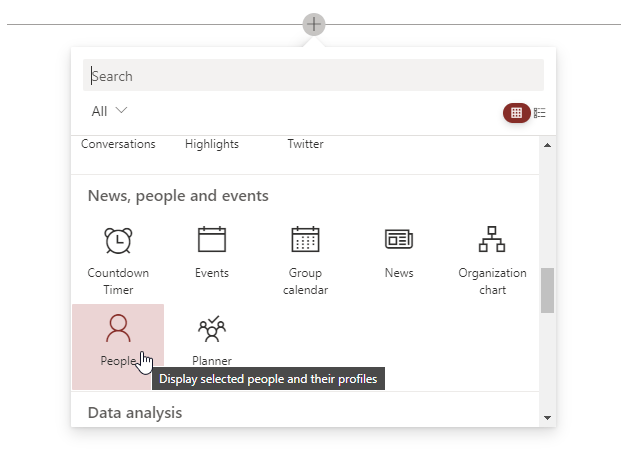Image resolution: width=625 pixels, height=459 pixels.
Task: Choose the Twitter web part
Action: click(x=305, y=144)
